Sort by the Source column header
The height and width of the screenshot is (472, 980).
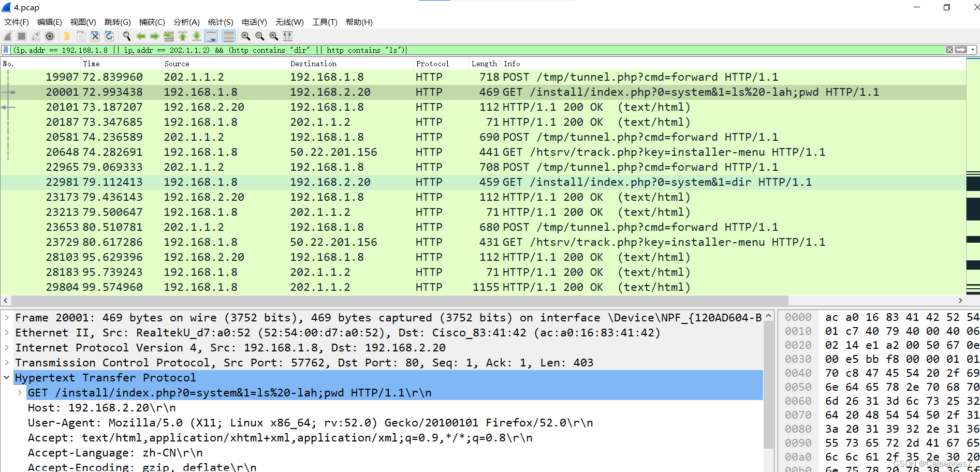point(225,64)
